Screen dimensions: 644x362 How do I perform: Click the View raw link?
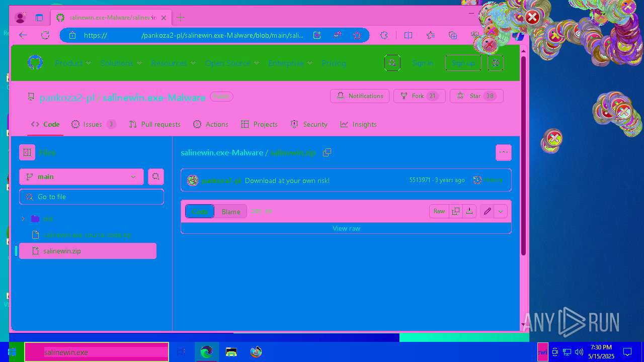click(x=346, y=228)
